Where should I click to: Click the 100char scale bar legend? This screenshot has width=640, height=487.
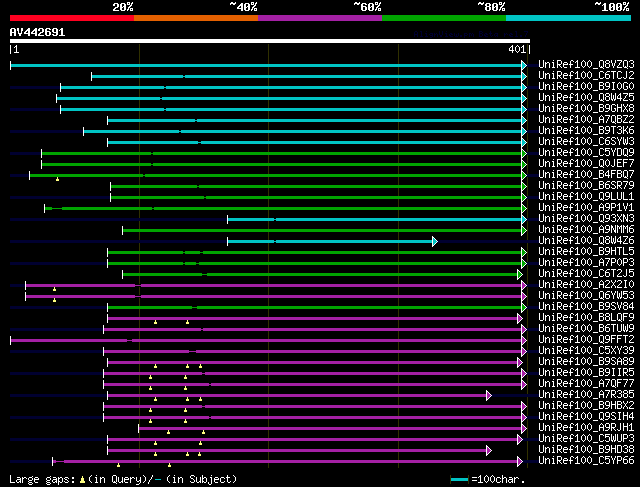487,479
